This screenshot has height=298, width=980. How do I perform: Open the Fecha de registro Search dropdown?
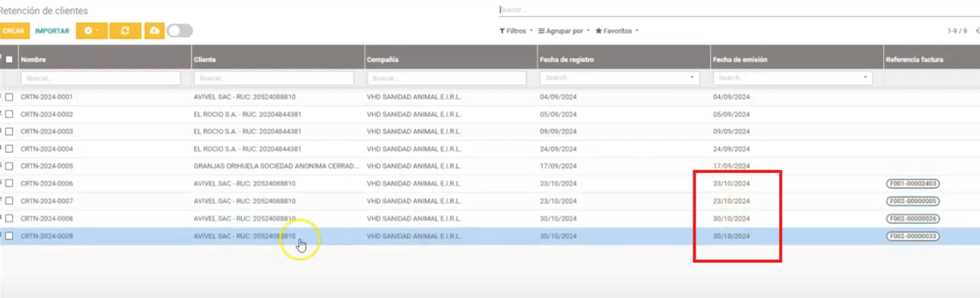[x=619, y=78]
